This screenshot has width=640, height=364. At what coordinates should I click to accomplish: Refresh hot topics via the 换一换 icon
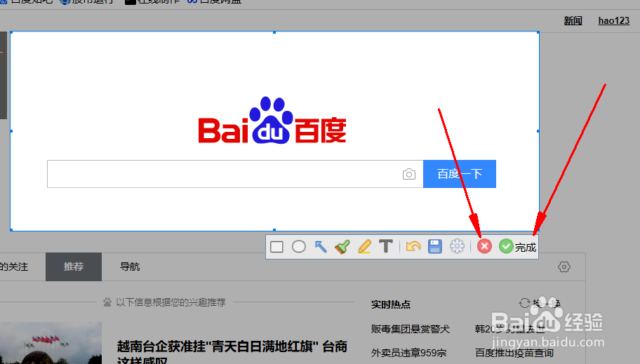[524, 303]
